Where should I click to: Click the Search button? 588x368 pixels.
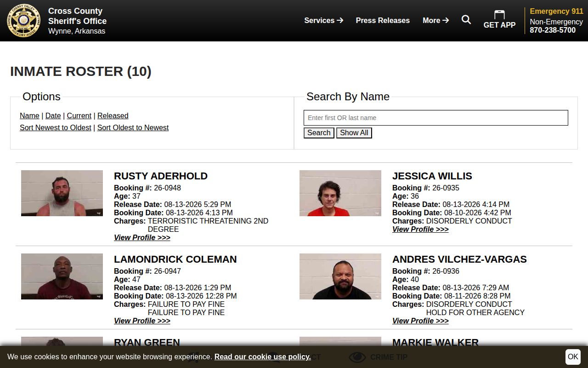[319, 133]
